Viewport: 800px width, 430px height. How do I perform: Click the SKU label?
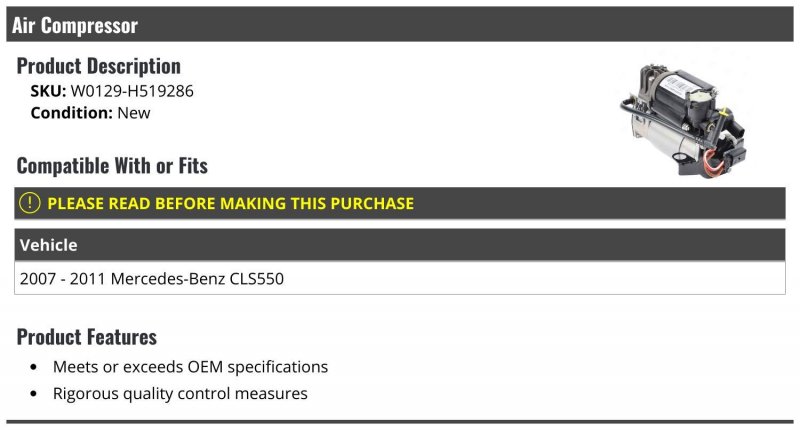pyautogui.click(x=48, y=91)
